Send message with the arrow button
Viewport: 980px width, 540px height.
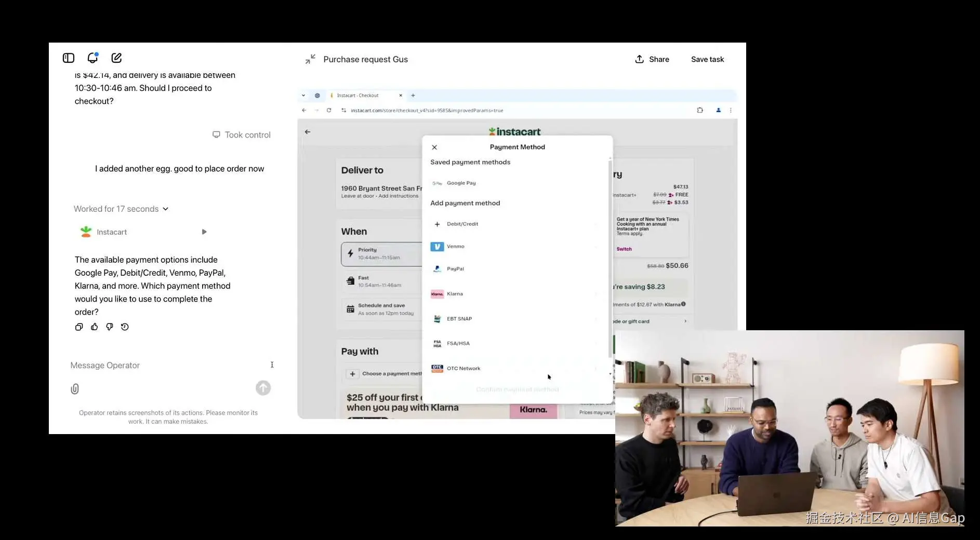click(x=263, y=388)
